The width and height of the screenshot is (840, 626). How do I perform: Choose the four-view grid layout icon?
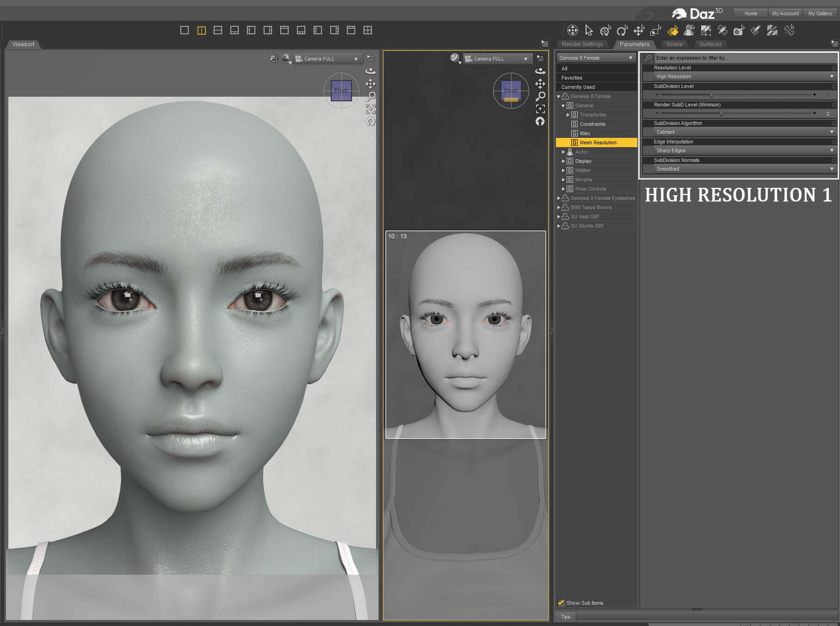(x=368, y=30)
